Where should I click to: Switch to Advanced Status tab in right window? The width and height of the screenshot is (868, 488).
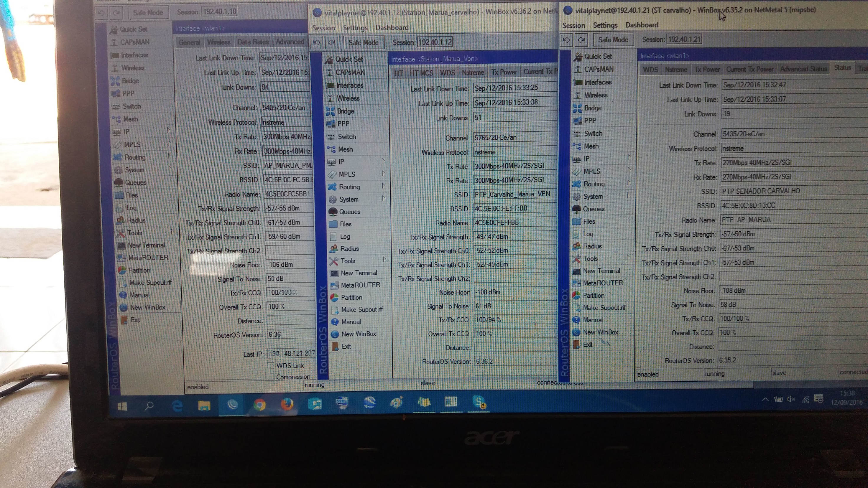pos(804,69)
